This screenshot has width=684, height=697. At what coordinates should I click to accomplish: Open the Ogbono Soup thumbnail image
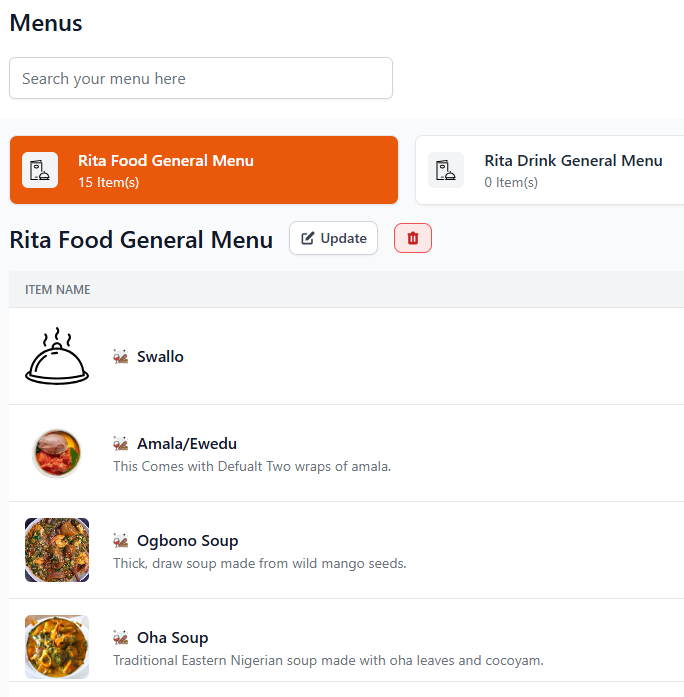pos(57,550)
